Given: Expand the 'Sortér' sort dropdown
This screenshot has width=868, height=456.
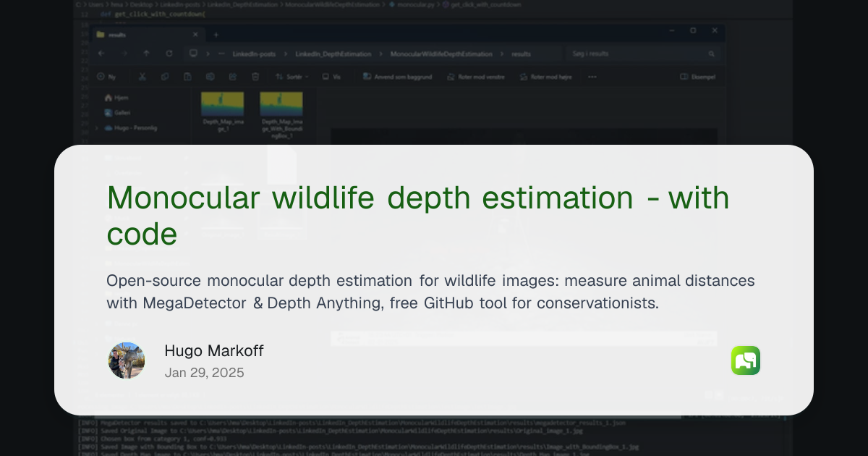Looking at the screenshot, I should click(292, 77).
